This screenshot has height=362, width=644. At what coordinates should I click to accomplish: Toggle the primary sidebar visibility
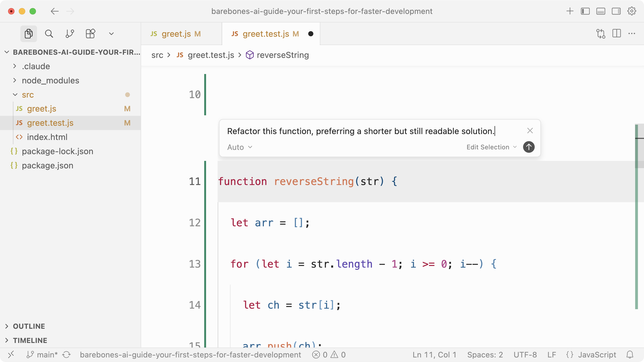click(x=585, y=11)
